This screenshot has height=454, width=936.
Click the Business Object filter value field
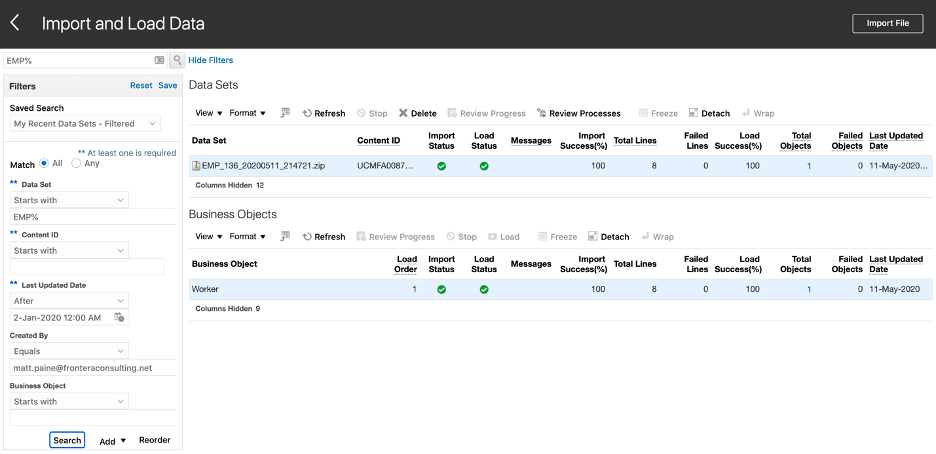pos(93,418)
